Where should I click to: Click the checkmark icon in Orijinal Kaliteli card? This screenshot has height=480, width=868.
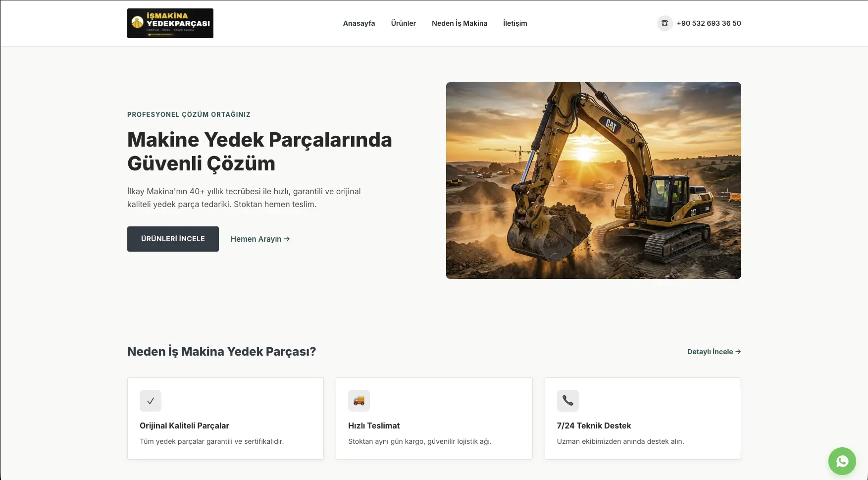[x=151, y=401]
